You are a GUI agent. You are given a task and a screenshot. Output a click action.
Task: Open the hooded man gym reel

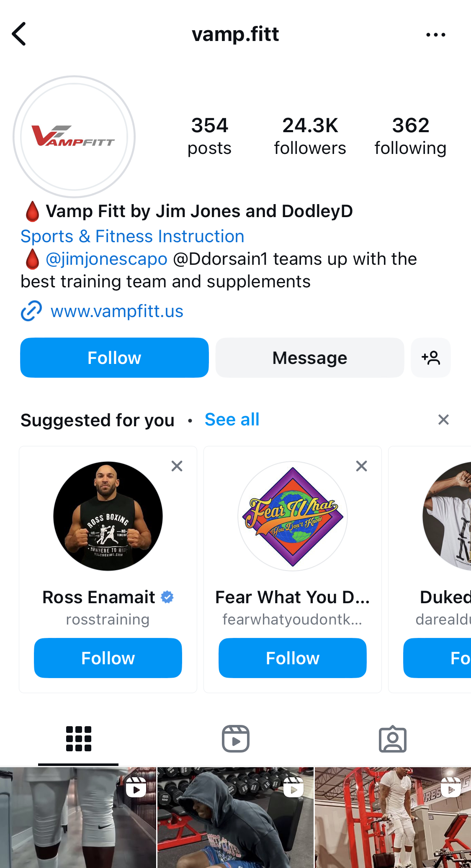235,817
